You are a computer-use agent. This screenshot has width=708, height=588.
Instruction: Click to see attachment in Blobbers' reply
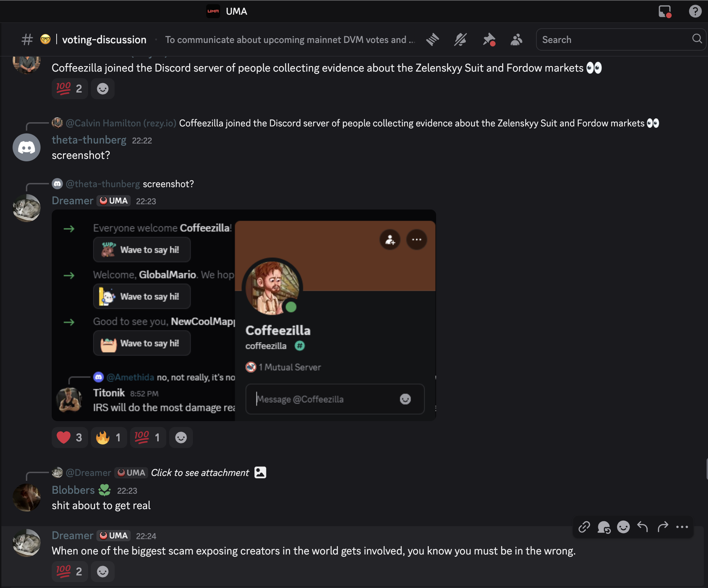(200, 472)
